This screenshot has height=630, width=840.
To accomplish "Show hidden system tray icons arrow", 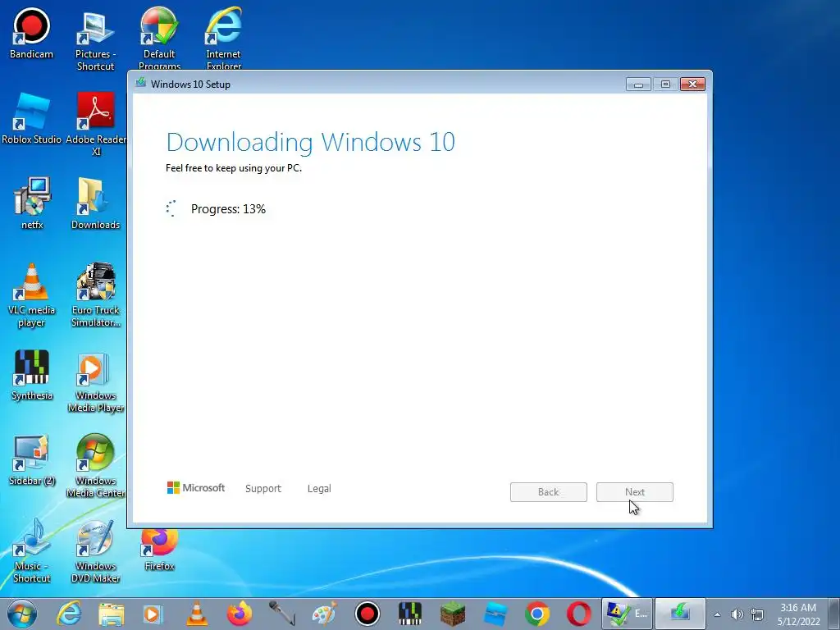I will pyautogui.click(x=717, y=614).
